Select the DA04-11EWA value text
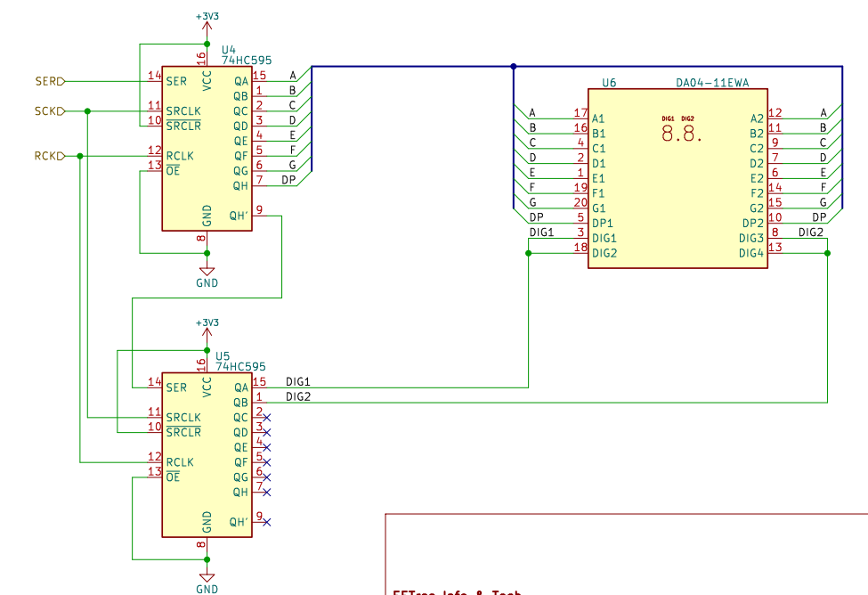 (712, 82)
